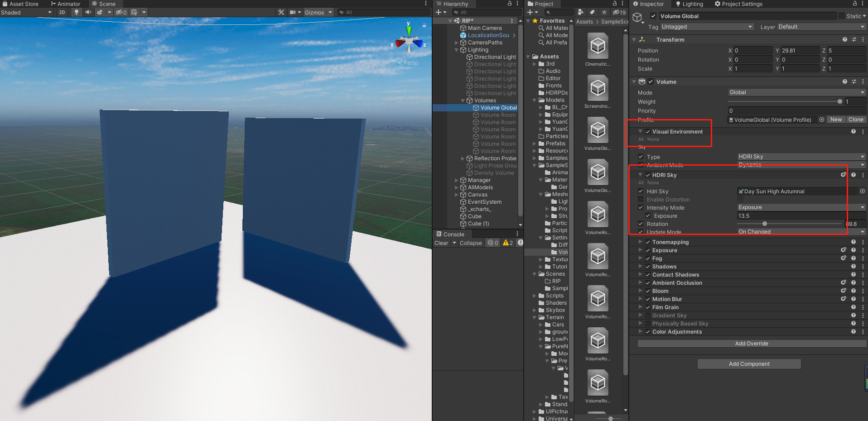
Task: Select the favorites star icon in Project toolbar
Action: (604, 12)
